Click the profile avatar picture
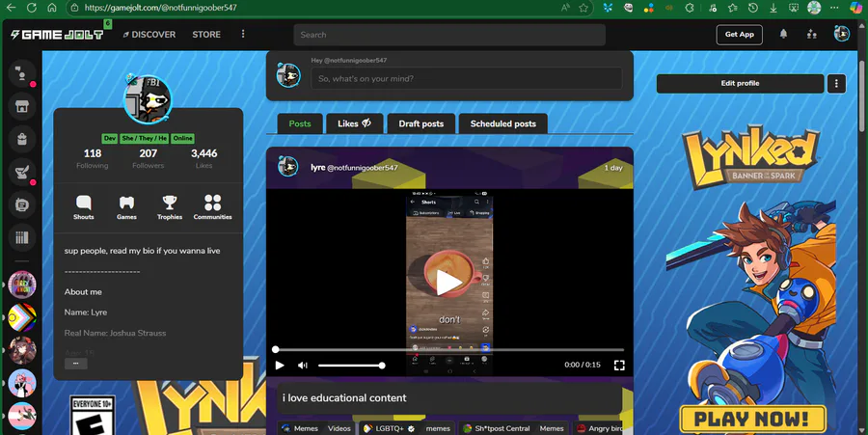868x435 pixels. pos(148,100)
